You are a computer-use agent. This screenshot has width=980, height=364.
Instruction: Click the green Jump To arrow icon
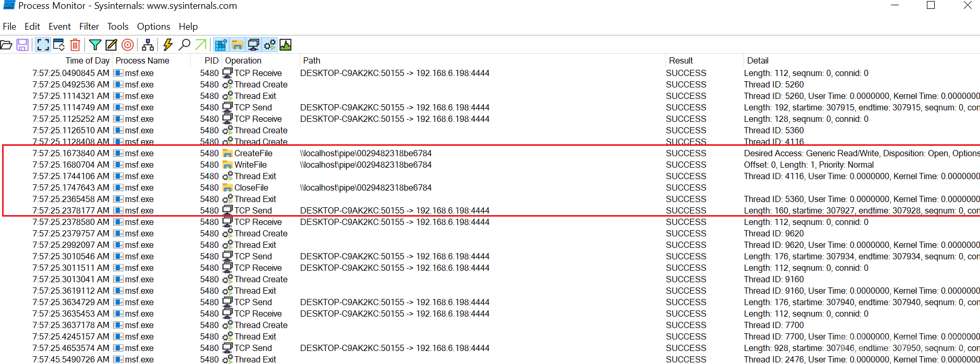pos(201,45)
